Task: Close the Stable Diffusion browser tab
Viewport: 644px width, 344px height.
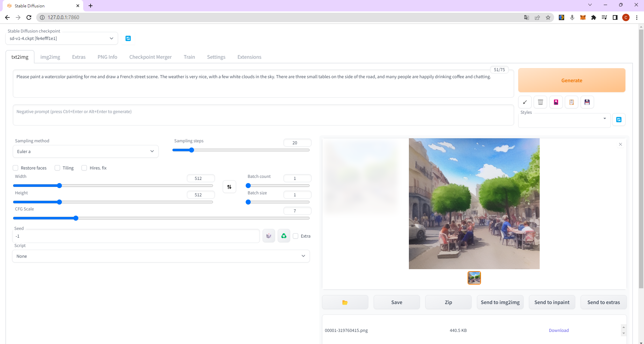Action: (x=78, y=6)
